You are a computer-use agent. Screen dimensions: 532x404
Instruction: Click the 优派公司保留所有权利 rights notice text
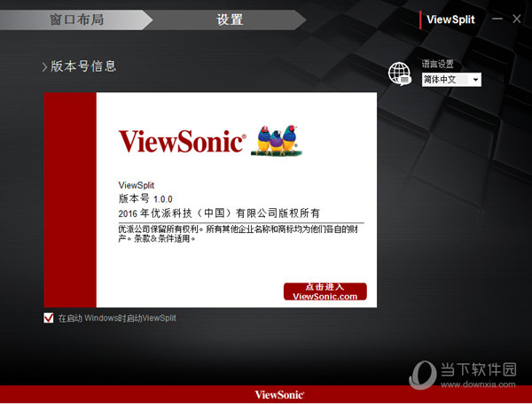coord(239,234)
